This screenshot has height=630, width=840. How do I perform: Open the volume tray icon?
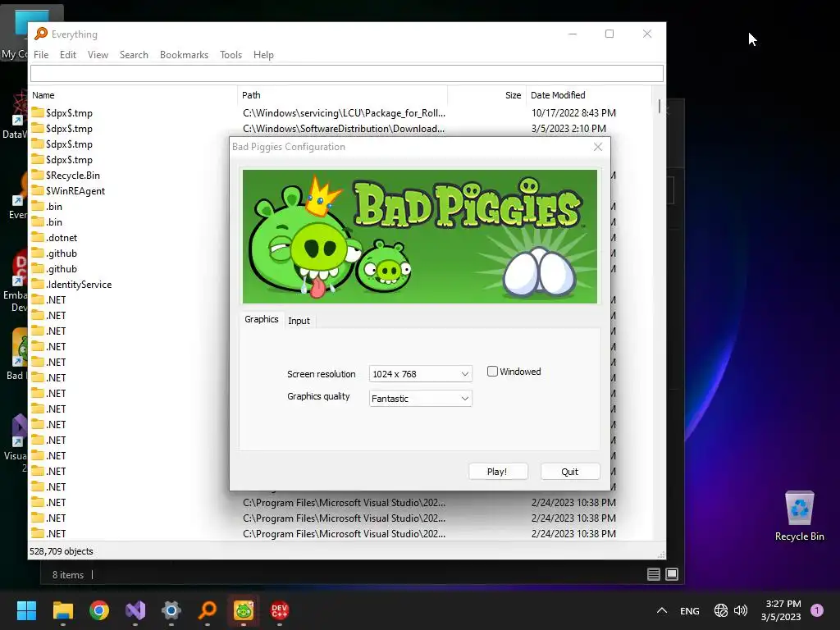741,610
